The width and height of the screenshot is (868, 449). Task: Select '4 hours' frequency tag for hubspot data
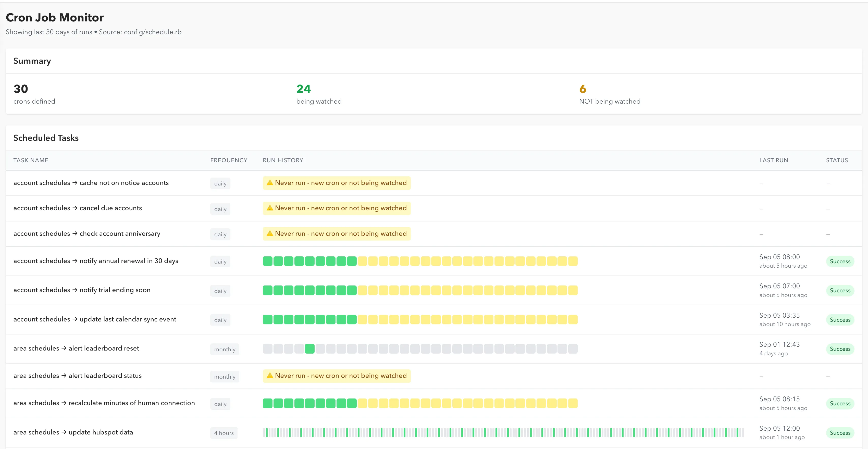[224, 433]
